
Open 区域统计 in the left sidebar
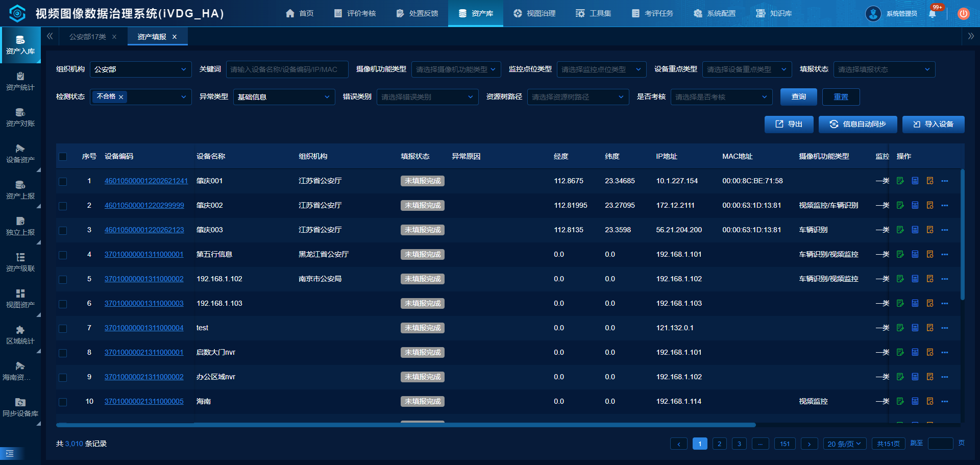pos(20,335)
